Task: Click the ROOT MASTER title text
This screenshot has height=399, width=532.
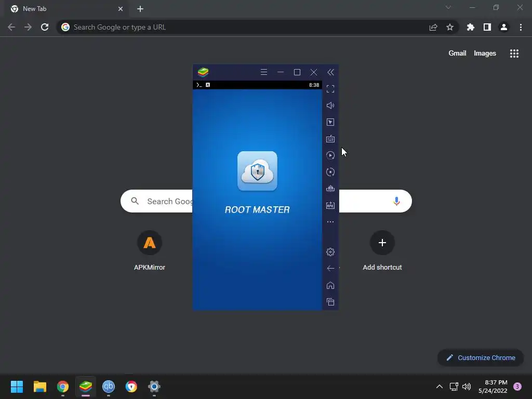Action: tap(257, 210)
